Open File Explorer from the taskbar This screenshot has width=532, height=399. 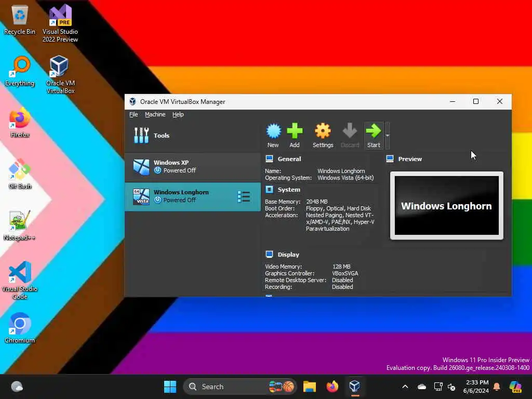click(x=310, y=387)
